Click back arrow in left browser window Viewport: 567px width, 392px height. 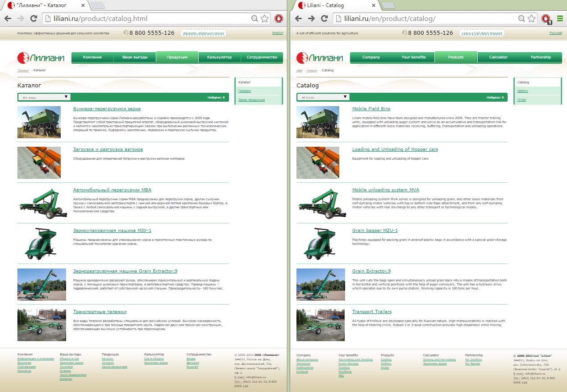8,19
